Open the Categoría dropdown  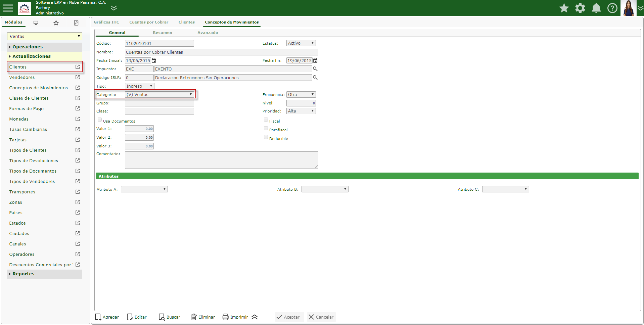tap(159, 95)
